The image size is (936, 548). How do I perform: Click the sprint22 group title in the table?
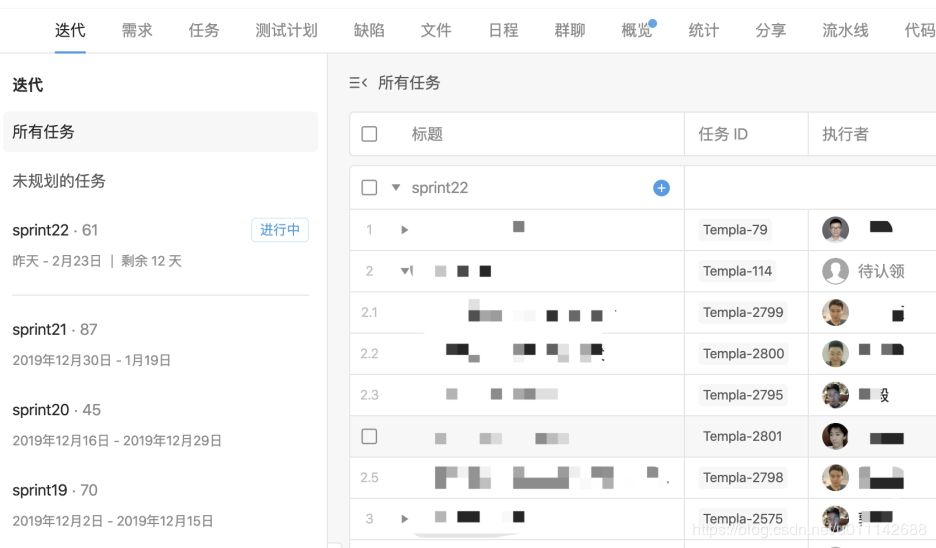(439, 188)
